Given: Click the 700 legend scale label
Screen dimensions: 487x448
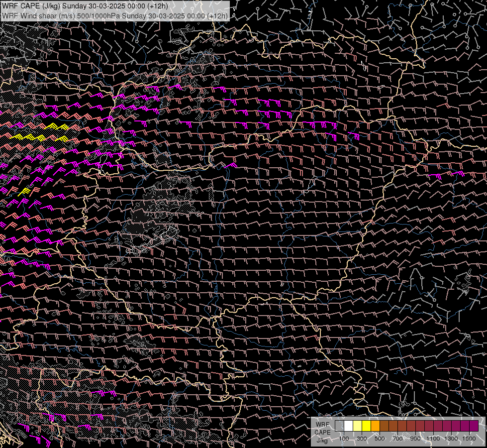Looking at the screenshot, I should pyautogui.click(x=397, y=439).
